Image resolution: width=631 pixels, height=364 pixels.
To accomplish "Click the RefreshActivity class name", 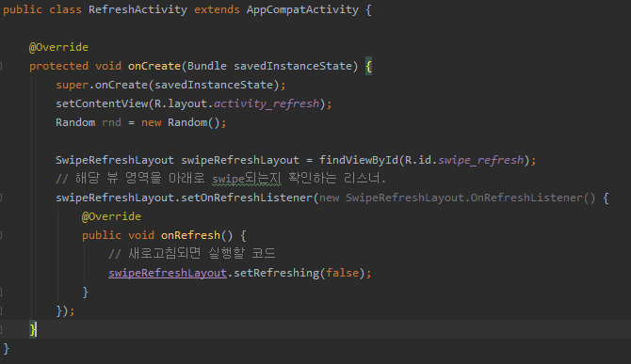I will pyautogui.click(x=138, y=9).
